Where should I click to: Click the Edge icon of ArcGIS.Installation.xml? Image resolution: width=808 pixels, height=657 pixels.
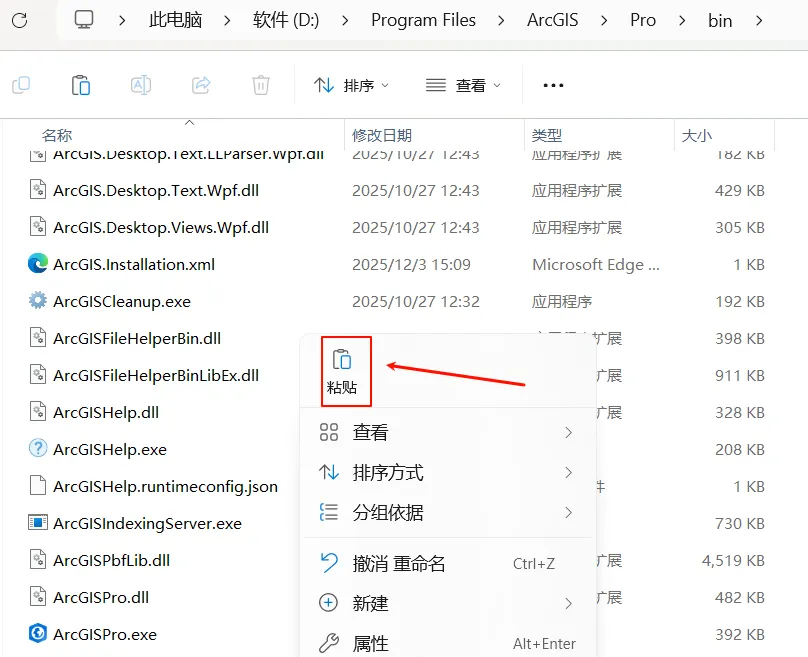tap(38, 264)
